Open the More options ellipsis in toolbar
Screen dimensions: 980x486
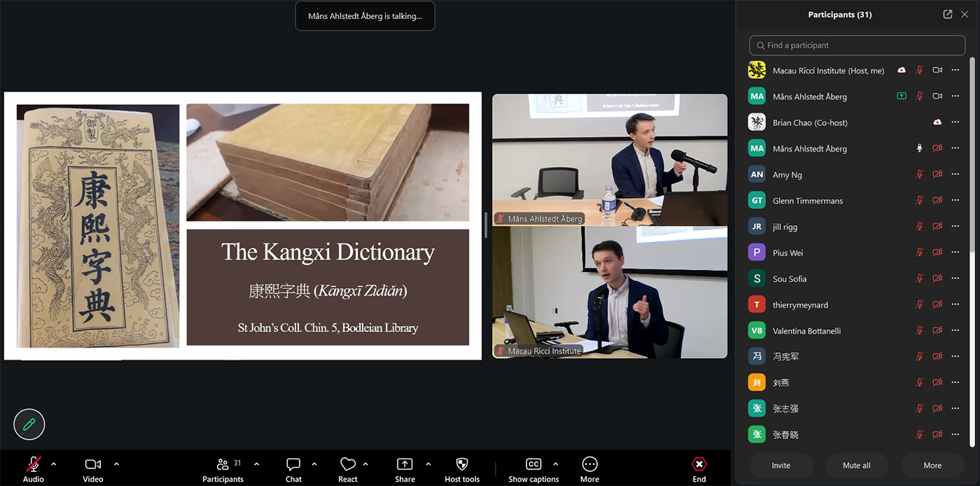(589, 464)
